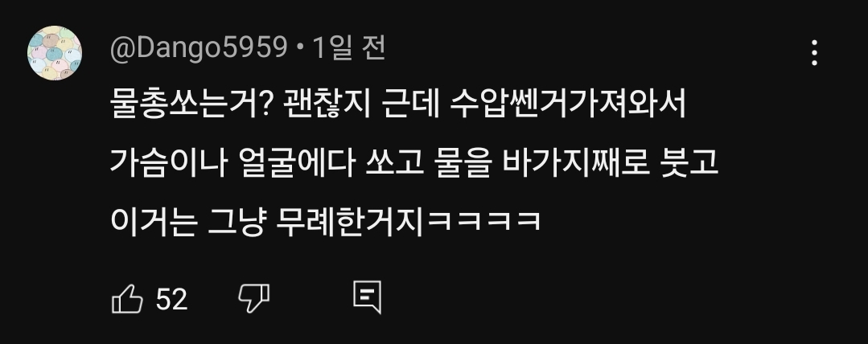Click the like count number 52
Screen dimensions: 868x344
[171, 299]
